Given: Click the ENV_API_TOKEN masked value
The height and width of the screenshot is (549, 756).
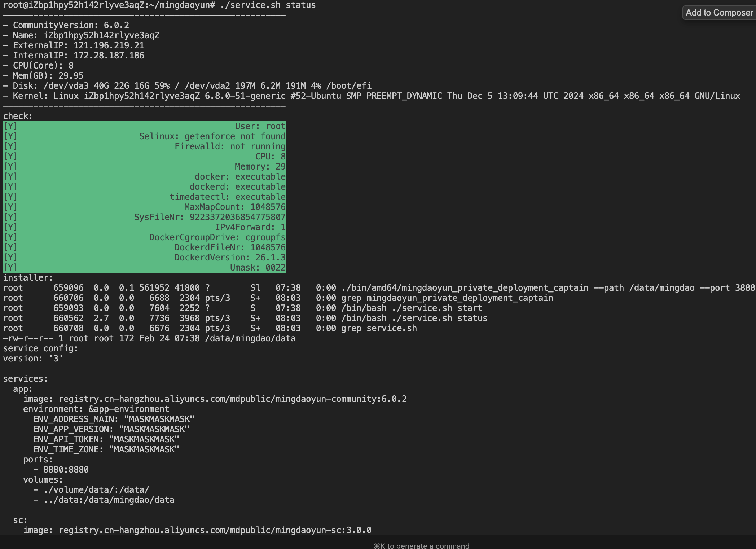Looking at the screenshot, I should point(144,439).
